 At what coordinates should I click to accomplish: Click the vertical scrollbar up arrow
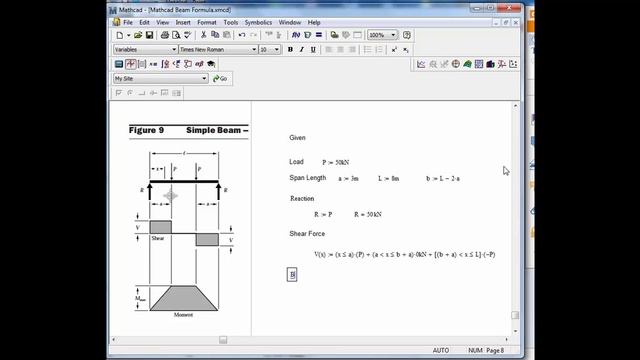515,106
